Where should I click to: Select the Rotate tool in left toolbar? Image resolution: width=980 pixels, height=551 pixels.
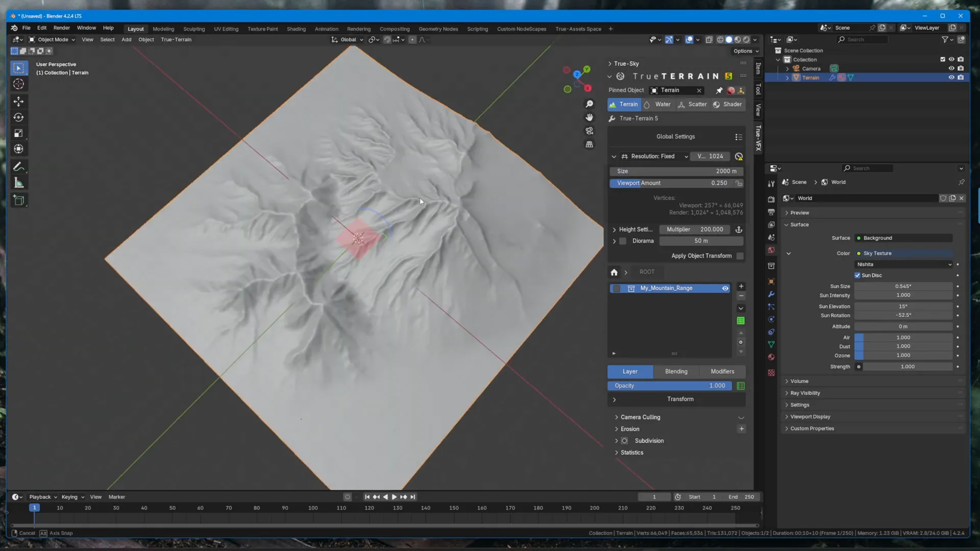pyautogui.click(x=18, y=117)
